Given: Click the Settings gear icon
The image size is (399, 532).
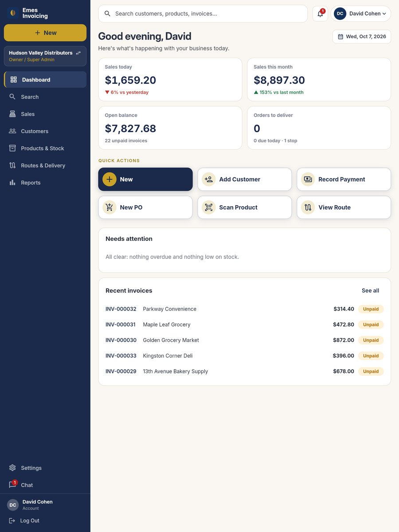Looking at the screenshot, I should pyautogui.click(x=12, y=468).
